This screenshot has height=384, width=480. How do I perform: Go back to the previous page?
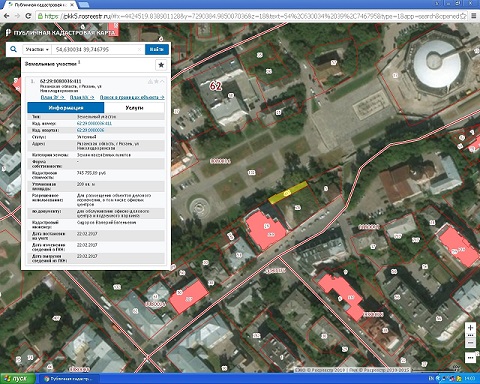click(x=6, y=16)
